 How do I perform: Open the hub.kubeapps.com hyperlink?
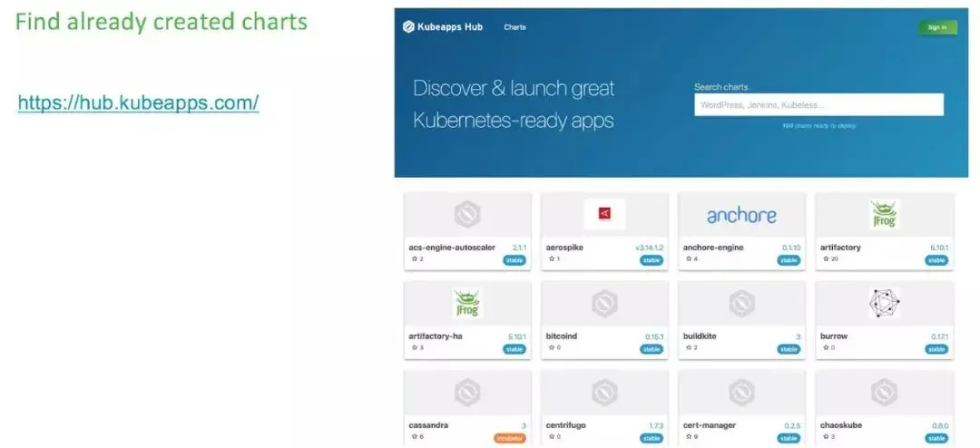[138, 103]
